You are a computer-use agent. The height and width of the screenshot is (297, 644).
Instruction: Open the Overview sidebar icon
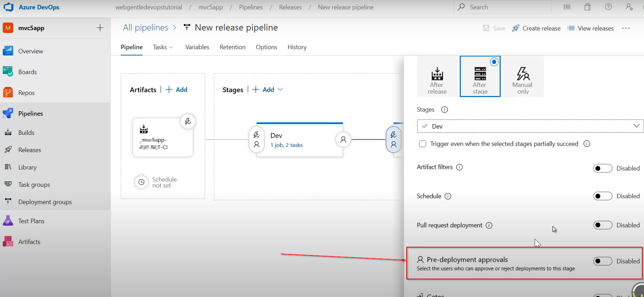click(x=8, y=51)
